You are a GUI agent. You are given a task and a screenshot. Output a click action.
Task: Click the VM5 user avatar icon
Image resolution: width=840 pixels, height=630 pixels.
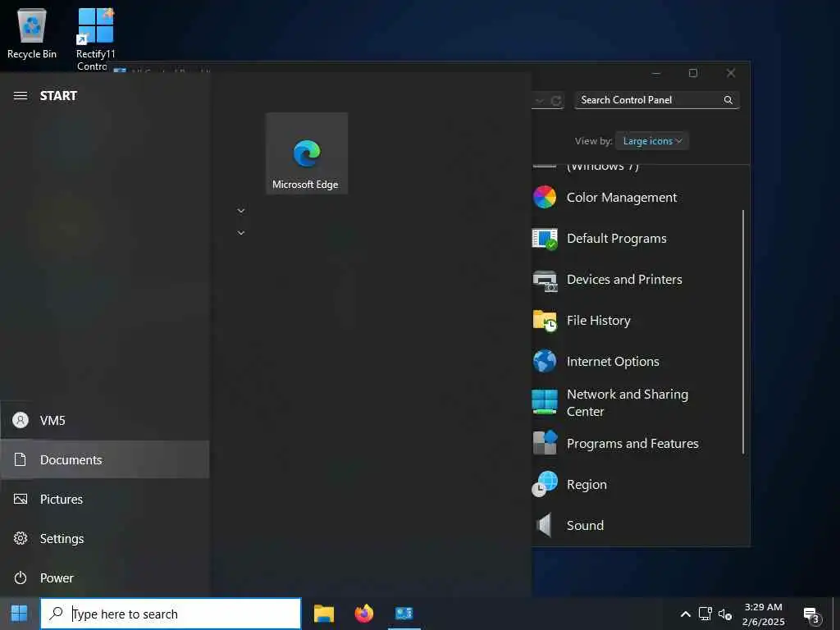[x=21, y=420]
